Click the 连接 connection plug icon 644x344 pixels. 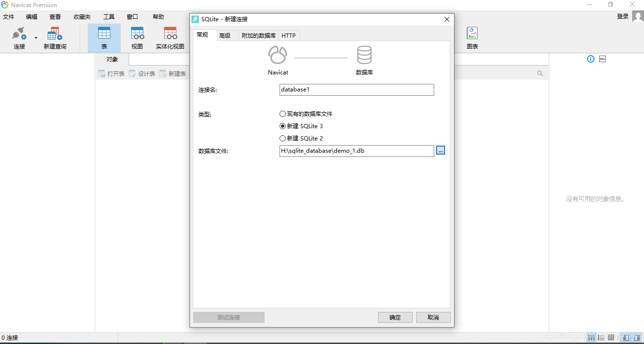(x=19, y=33)
